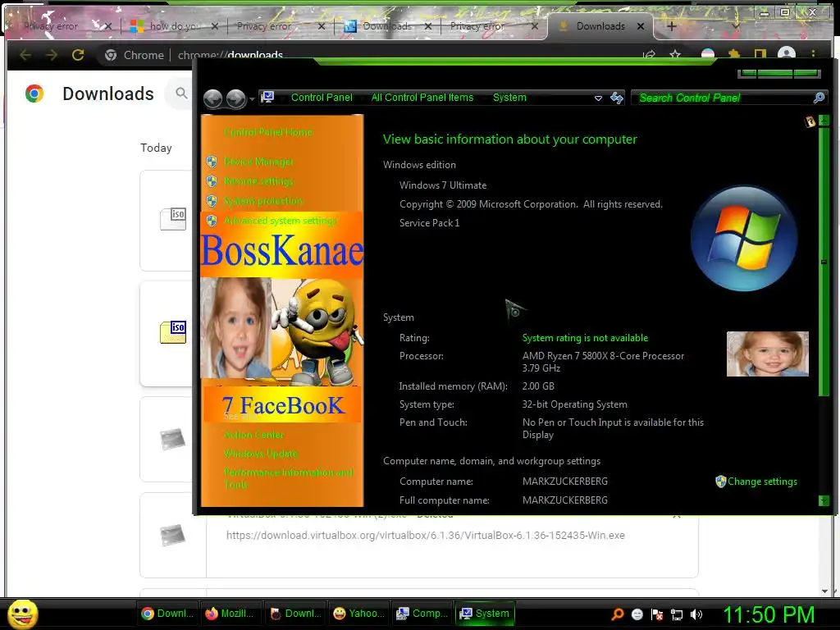The width and height of the screenshot is (840, 630).
Task: Open Remote settings link
Action: [258, 181]
